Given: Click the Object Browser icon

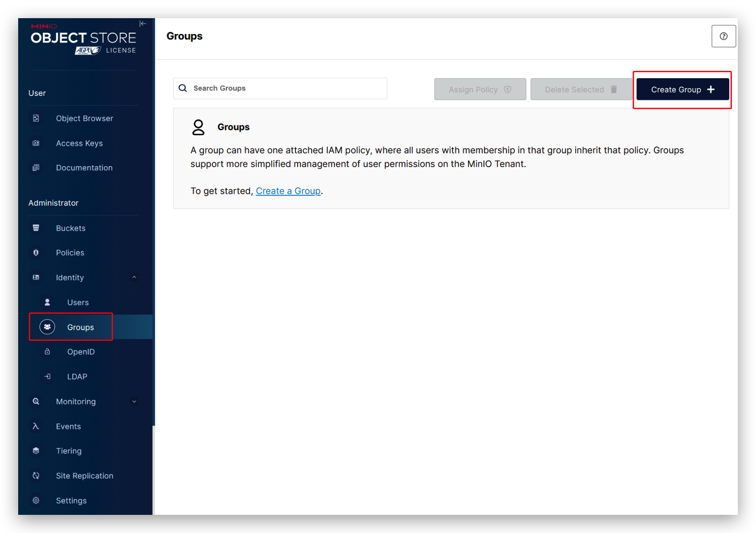Looking at the screenshot, I should 36,118.
